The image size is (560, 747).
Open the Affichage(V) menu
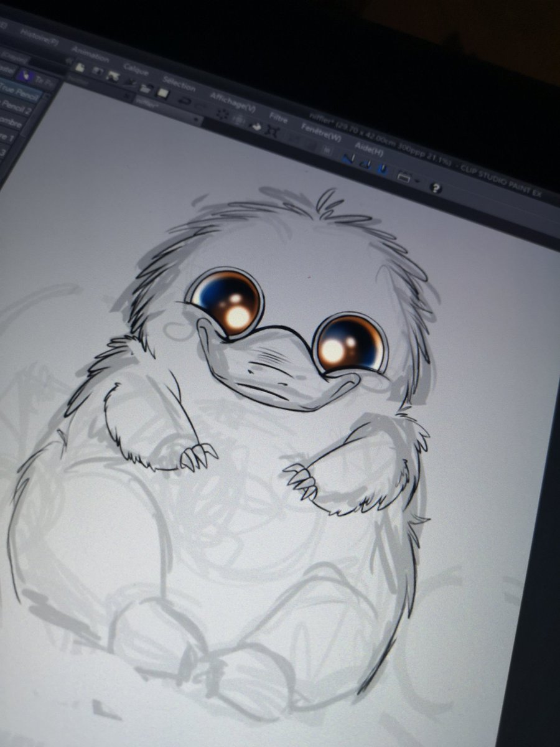pyautogui.click(x=233, y=103)
